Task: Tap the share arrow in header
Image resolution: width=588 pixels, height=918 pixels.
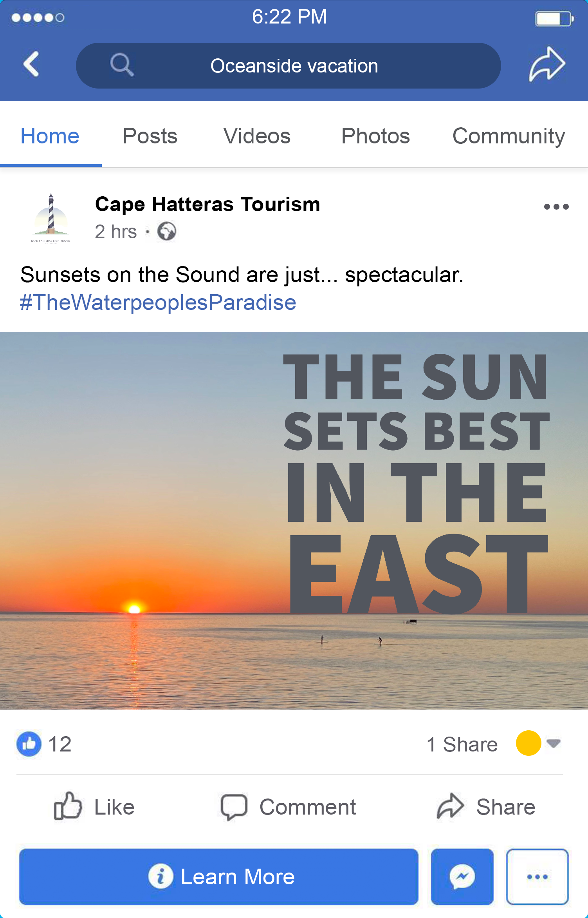Action: 547,64
